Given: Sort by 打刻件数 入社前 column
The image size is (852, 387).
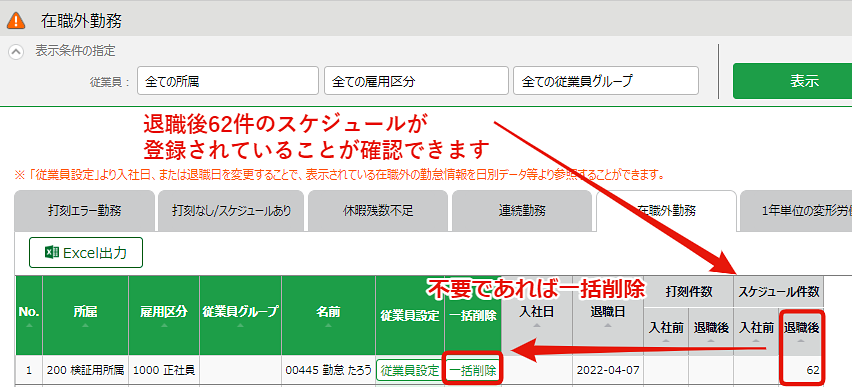Looking at the screenshot, I should (x=666, y=332).
